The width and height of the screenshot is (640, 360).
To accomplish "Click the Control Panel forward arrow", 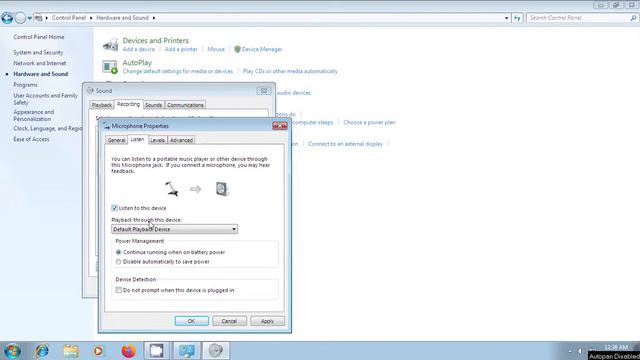I will click(x=20, y=18).
